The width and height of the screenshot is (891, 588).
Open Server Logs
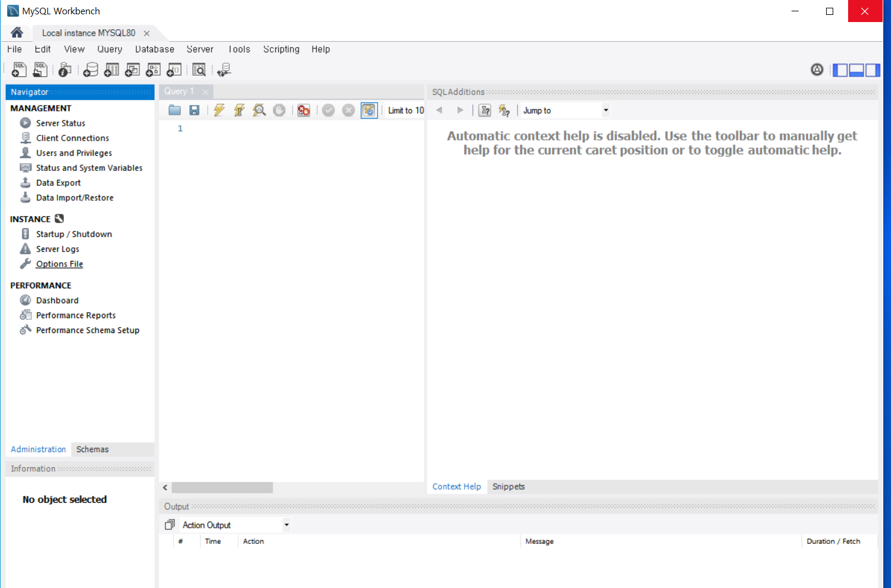(x=57, y=249)
